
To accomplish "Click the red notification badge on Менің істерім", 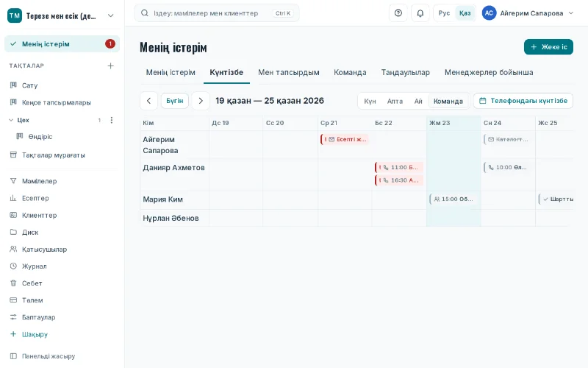I will 110,44.
